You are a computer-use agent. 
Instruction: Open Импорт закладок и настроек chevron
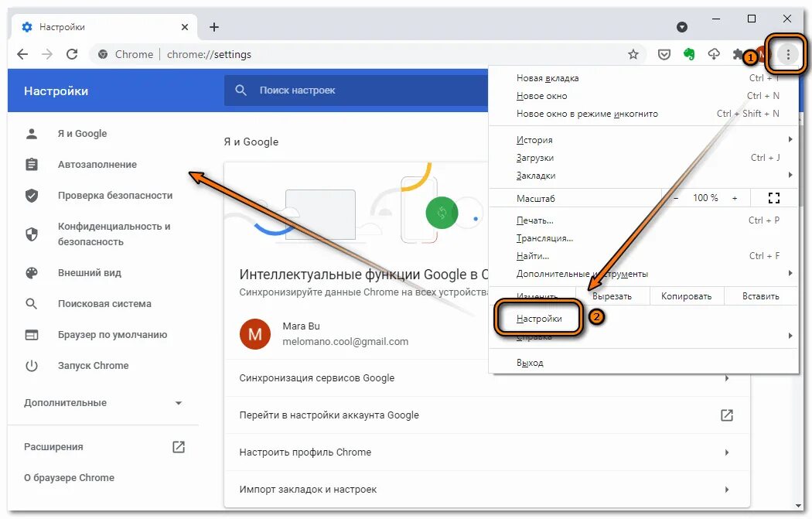click(x=727, y=490)
